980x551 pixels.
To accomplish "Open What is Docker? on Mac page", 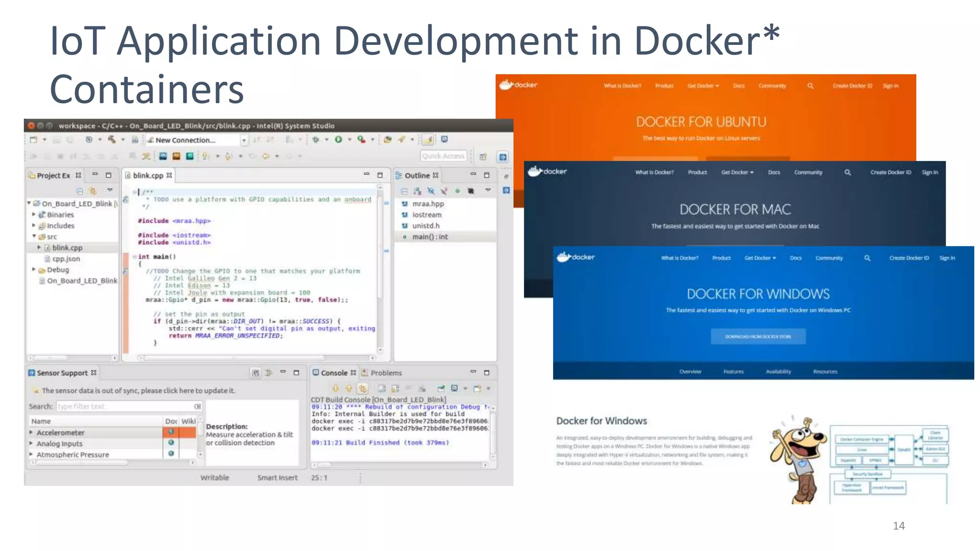I will coord(654,172).
